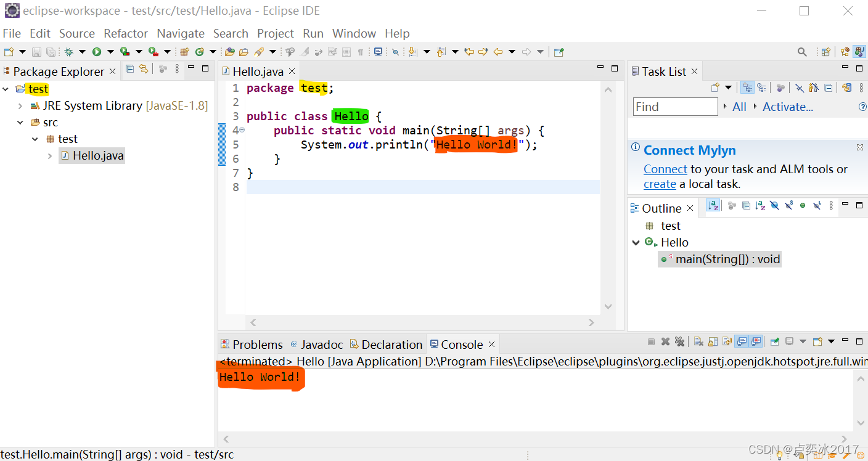Switch to the Problems tab
868x461 pixels.
pyautogui.click(x=252, y=345)
